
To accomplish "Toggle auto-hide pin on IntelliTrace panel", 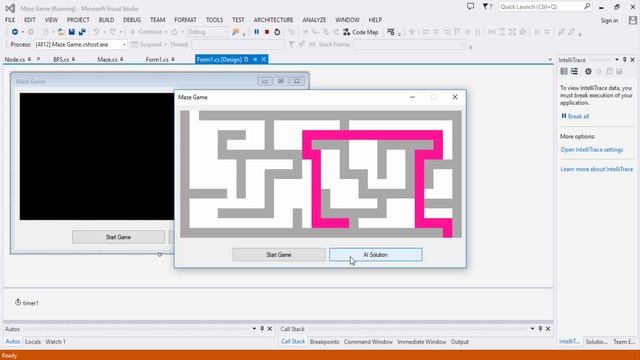I will click(x=624, y=60).
